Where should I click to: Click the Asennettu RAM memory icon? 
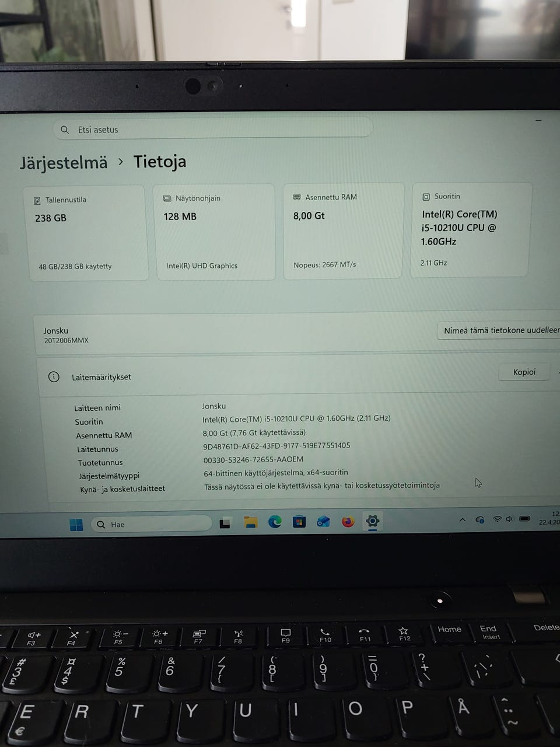click(296, 197)
